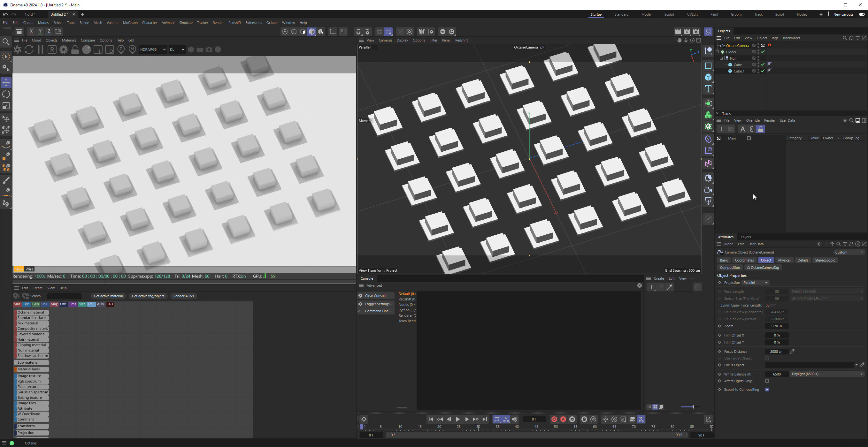Toggle the New Layouts switch

coord(862,14)
